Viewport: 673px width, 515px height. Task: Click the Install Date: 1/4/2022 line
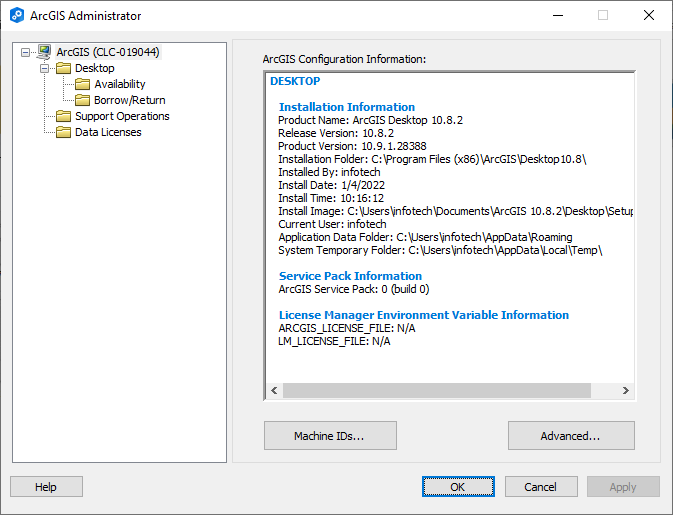tap(331, 185)
